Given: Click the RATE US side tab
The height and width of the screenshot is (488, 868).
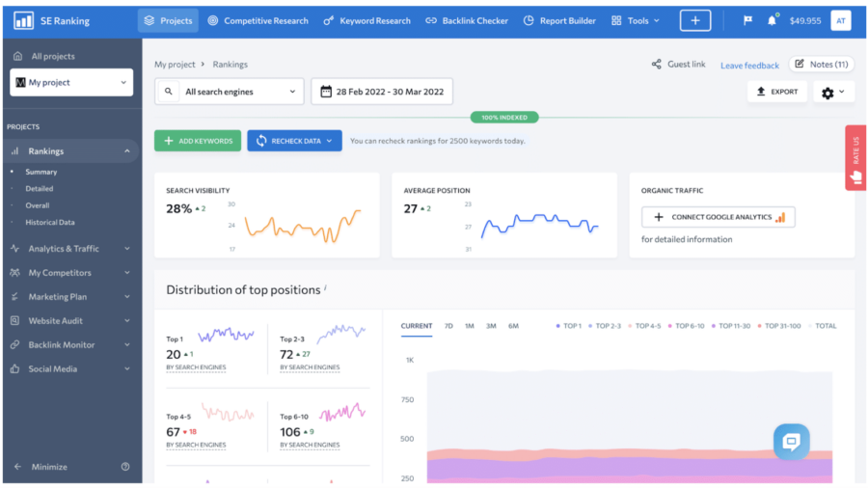Looking at the screenshot, I should (x=855, y=158).
